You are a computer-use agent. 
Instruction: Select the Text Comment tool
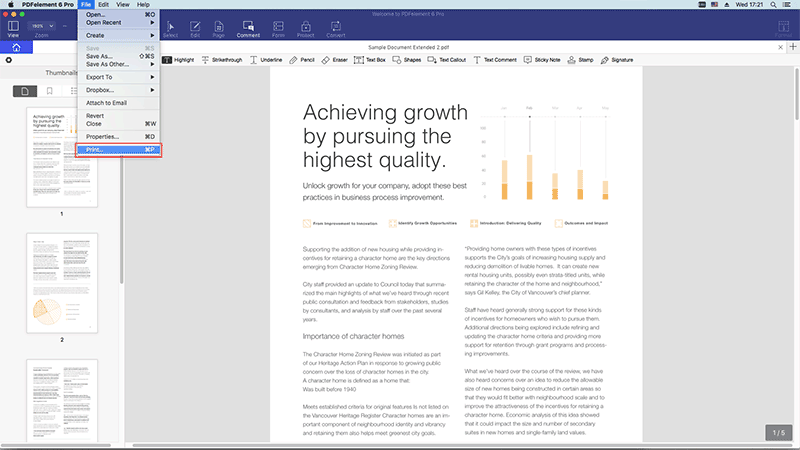(x=495, y=60)
